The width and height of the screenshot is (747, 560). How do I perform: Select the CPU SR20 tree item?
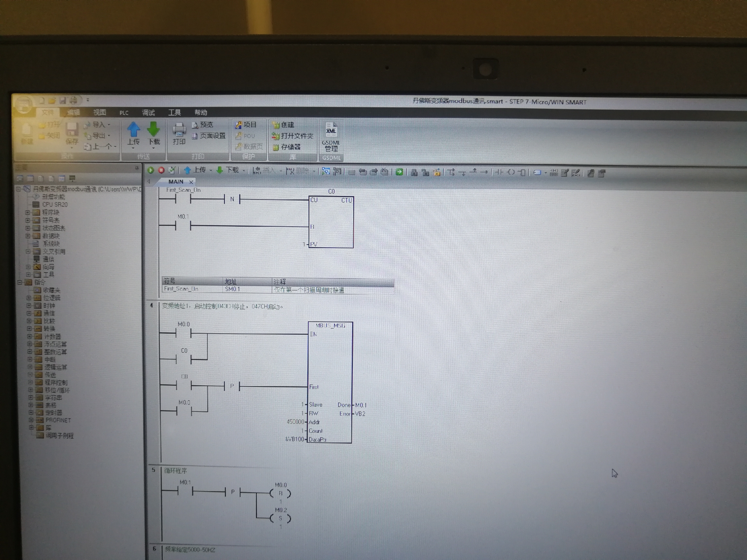click(x=54, y=205)
